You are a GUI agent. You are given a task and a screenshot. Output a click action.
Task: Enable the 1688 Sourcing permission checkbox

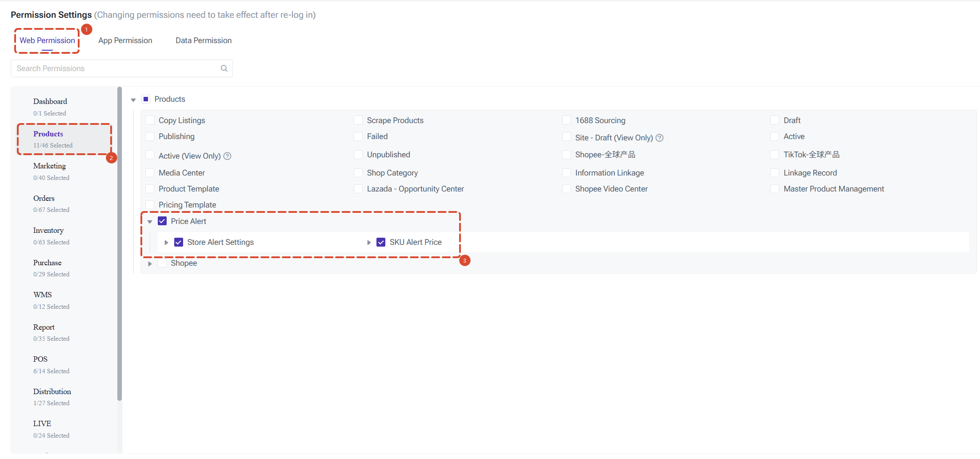click(x=567, y=120)
